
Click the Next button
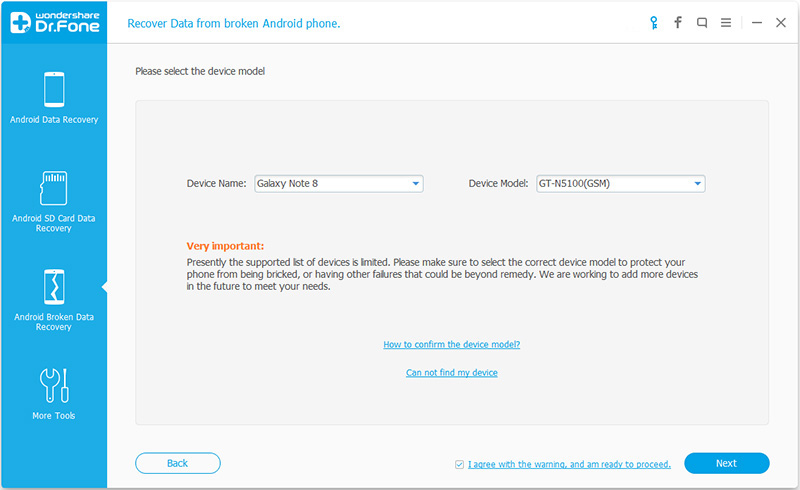coord(727,463)
